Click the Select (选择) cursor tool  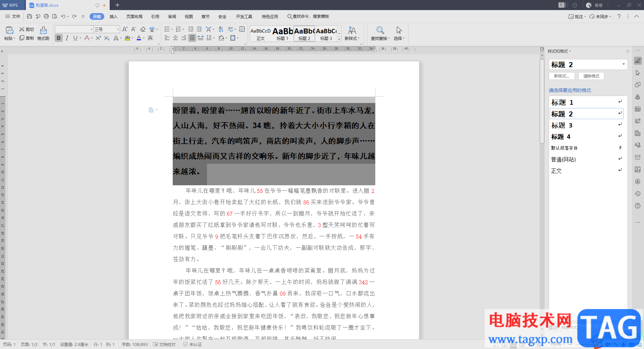tap(399, 34)
